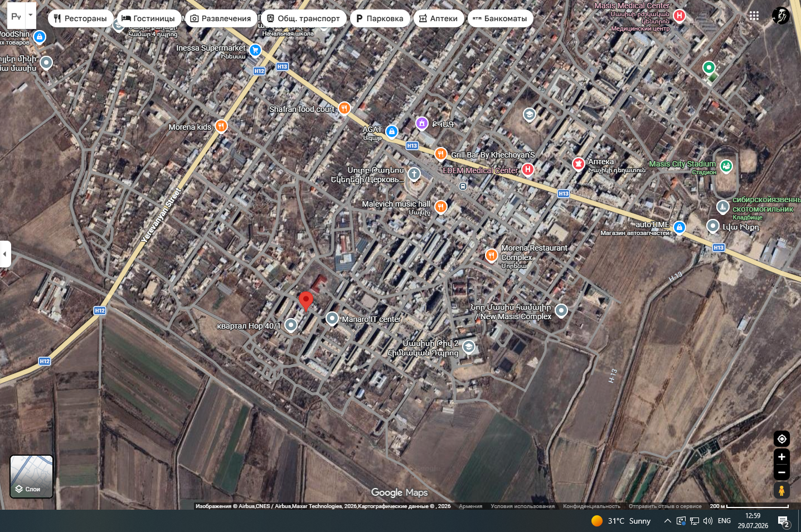
Task: Zoom in on the map
Action: tap(781, 457)
